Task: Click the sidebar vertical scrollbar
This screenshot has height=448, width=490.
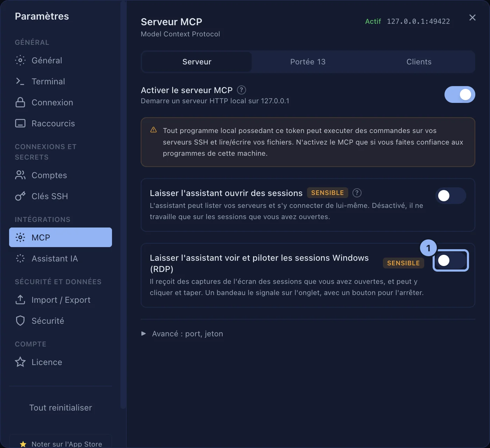Action: pyautogui.click(x=123, y=205)
